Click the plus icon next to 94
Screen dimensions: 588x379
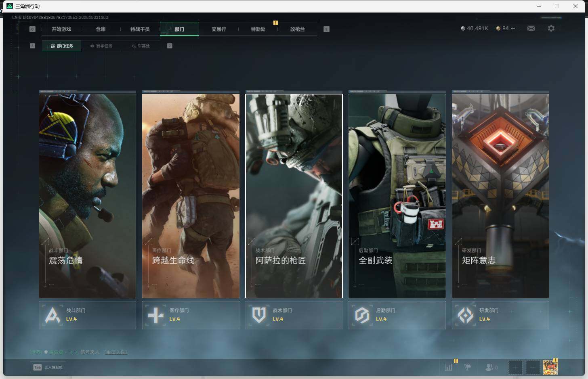(x=513, y=28)
